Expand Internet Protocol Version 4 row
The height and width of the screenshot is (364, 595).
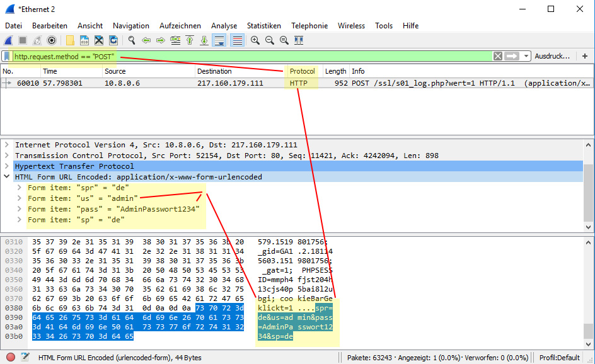(7, 145)
